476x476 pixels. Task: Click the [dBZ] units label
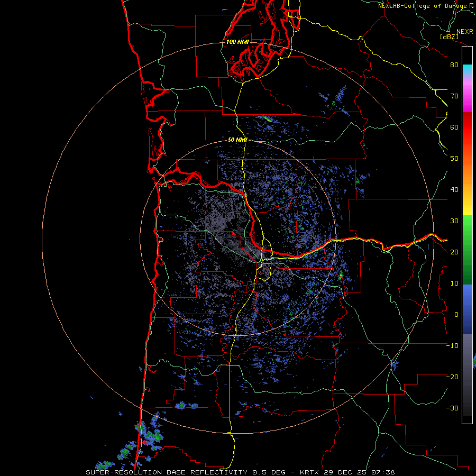pyautogui.click(x=449, y=37)
